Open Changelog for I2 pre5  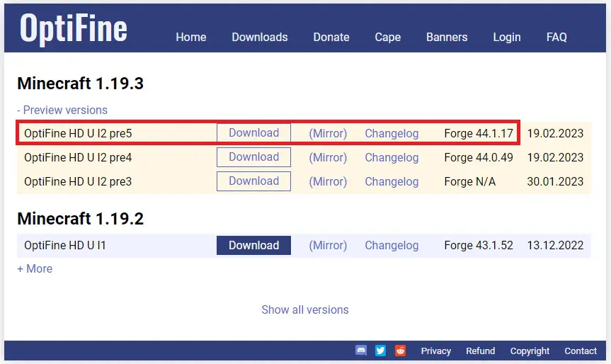(392, 133)
